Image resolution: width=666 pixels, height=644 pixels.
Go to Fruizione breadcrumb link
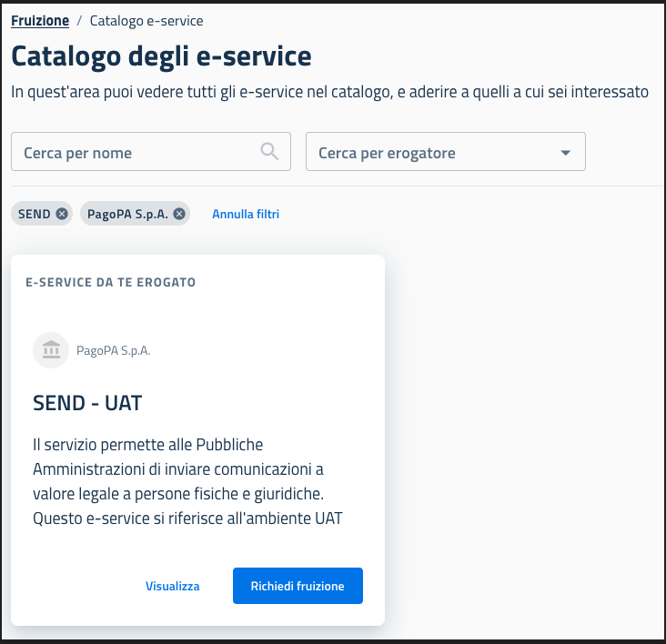click(x=40, y=20)
